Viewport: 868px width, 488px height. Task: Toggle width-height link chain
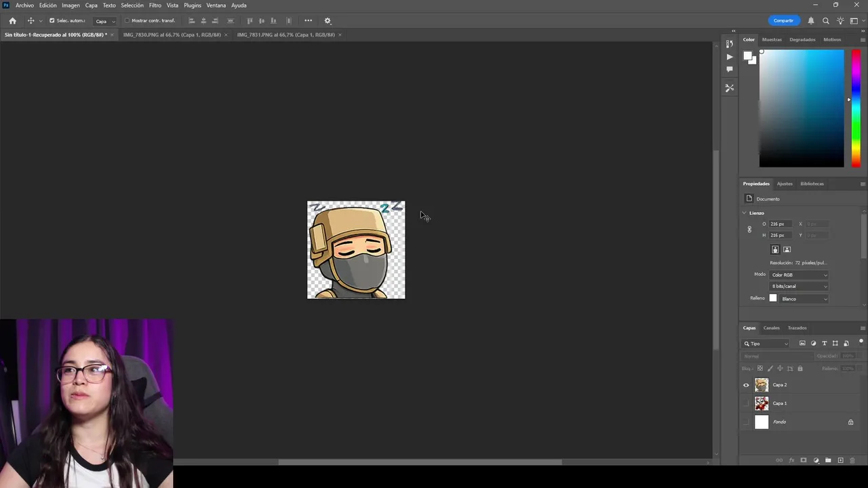[x=749, y=230]
